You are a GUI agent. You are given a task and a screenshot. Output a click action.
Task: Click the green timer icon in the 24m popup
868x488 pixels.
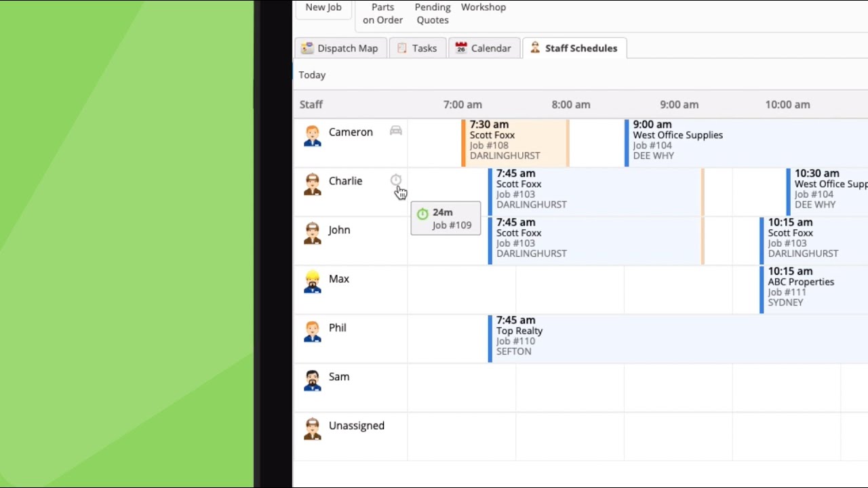[x=422, y=214]
